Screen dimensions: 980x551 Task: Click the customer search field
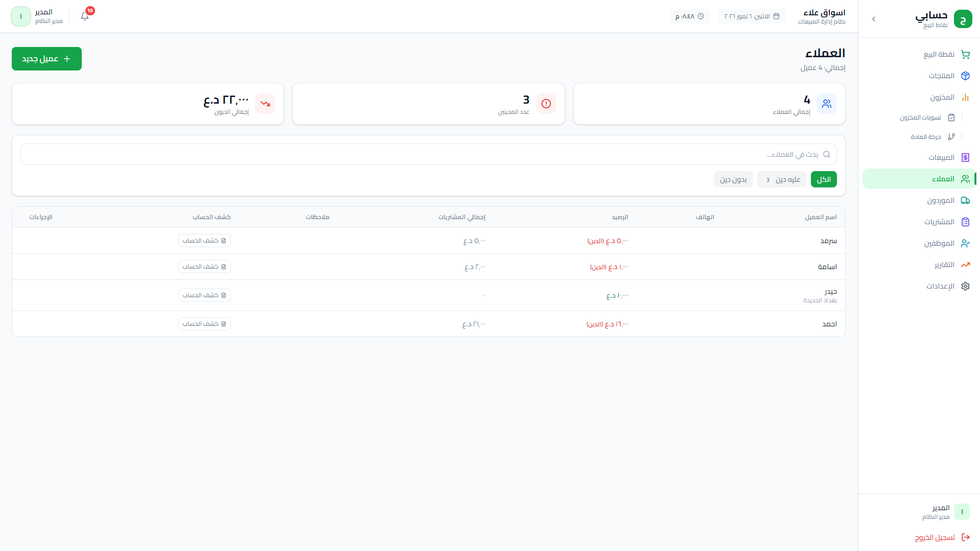point(428,154)
